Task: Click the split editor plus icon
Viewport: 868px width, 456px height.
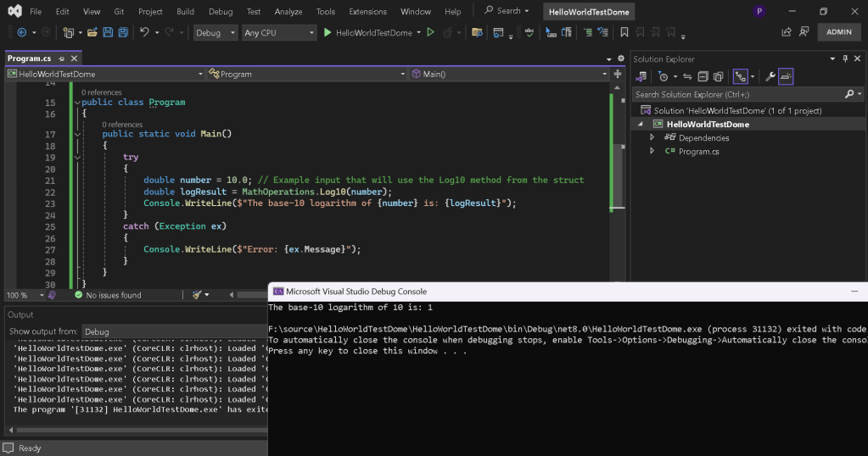Action: (x=618, y=74)
